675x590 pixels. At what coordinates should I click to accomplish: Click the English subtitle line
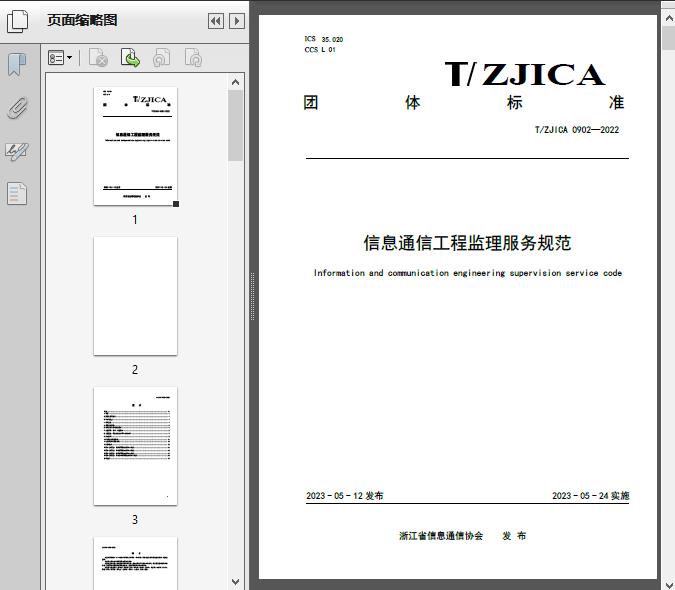click(x=468, y=273)
